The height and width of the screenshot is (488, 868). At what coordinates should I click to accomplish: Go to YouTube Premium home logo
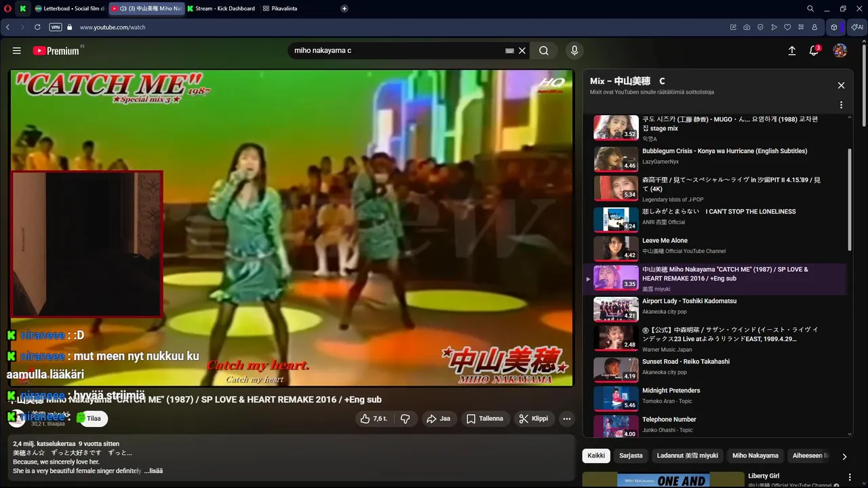point(56,51)
